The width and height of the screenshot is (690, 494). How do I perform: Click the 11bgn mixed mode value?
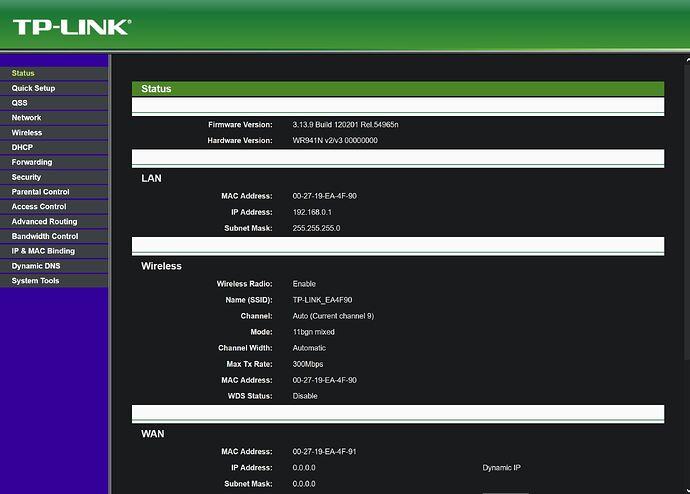(x=313, y=332)
